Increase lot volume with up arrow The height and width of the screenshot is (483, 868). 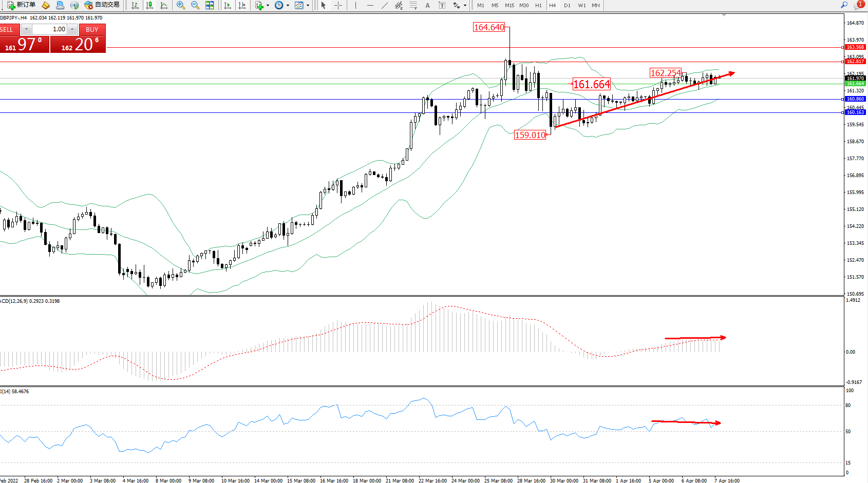point(72,29)
